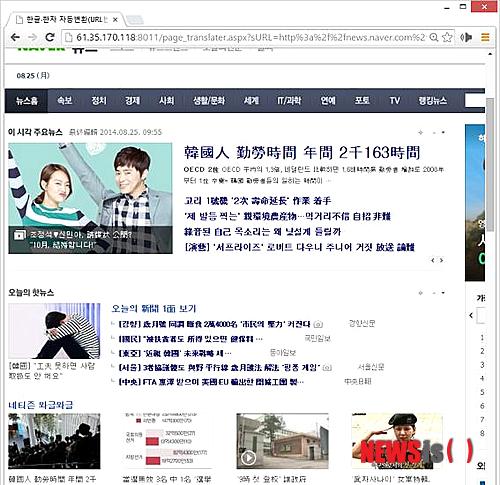Click the 경향신문 source label
The image size is (500, 485).
pos(362,323)
